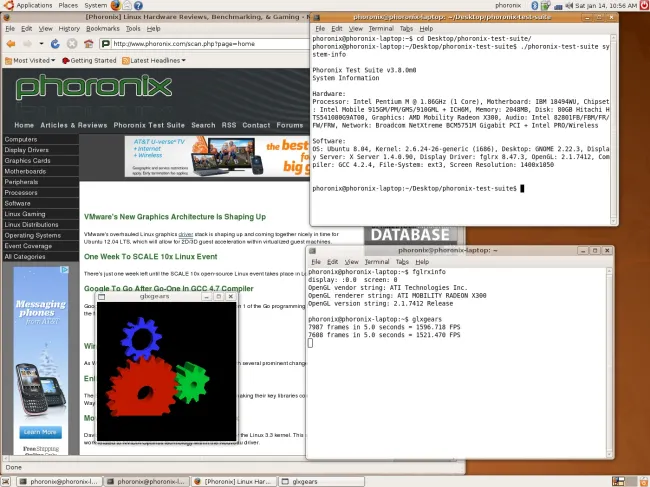Reload the Phoronix page

(x=55, y=44)
